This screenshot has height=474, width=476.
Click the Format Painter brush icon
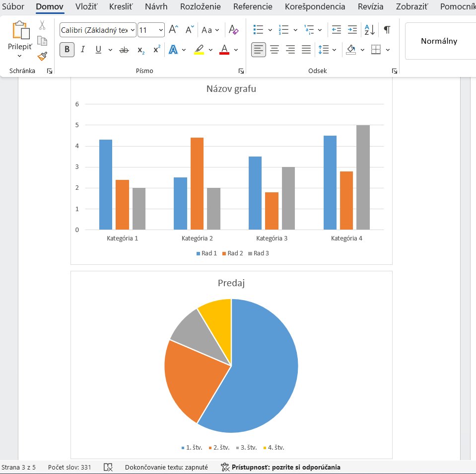coord(42,56)
